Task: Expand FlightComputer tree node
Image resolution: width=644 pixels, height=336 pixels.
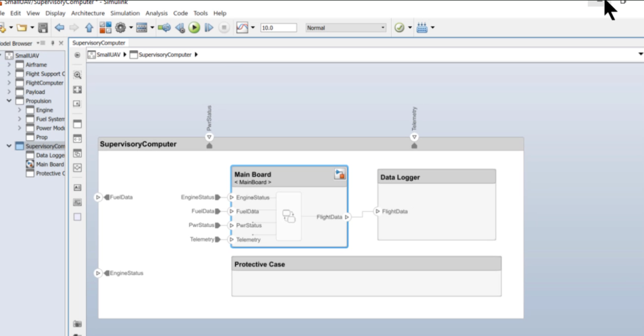Action: click(x=9, y=83)
